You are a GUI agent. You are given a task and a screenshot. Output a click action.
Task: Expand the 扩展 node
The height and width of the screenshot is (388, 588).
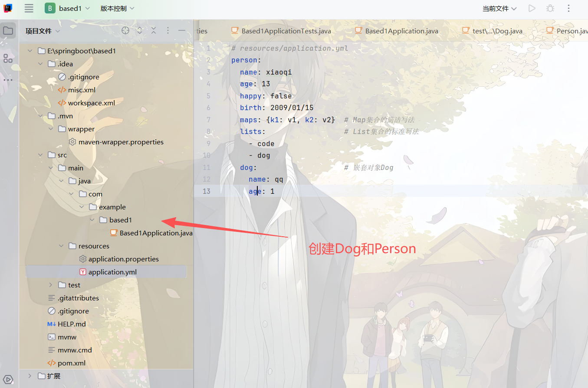click(30, 376)
